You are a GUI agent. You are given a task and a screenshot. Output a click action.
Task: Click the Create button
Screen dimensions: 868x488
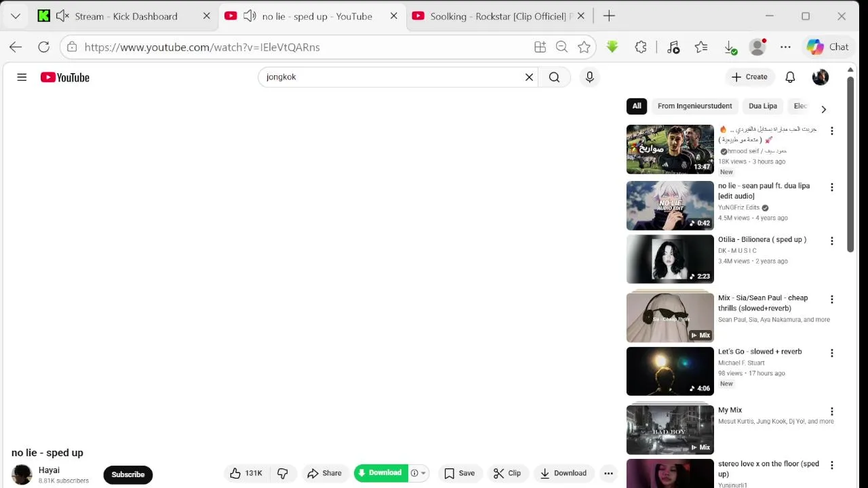click(x=749, y=77)
